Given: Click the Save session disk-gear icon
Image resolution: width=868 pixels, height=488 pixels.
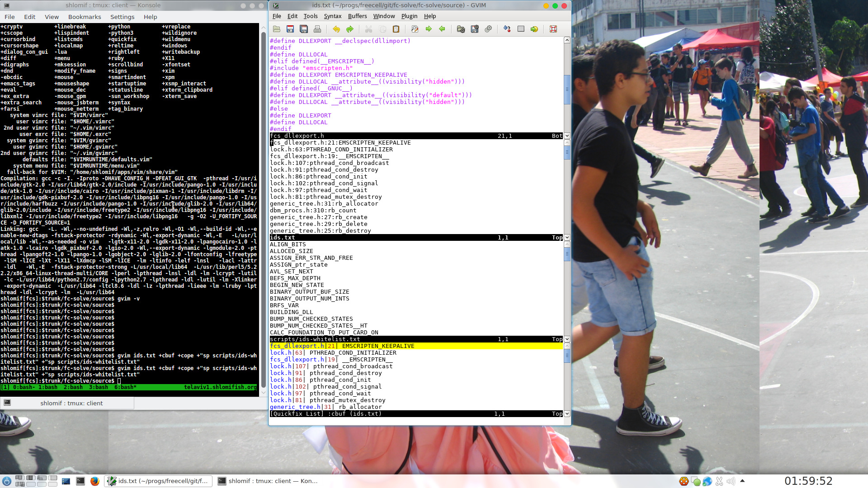Looking at the screenshot, I should pyautogui.click(x=475, y=29).
